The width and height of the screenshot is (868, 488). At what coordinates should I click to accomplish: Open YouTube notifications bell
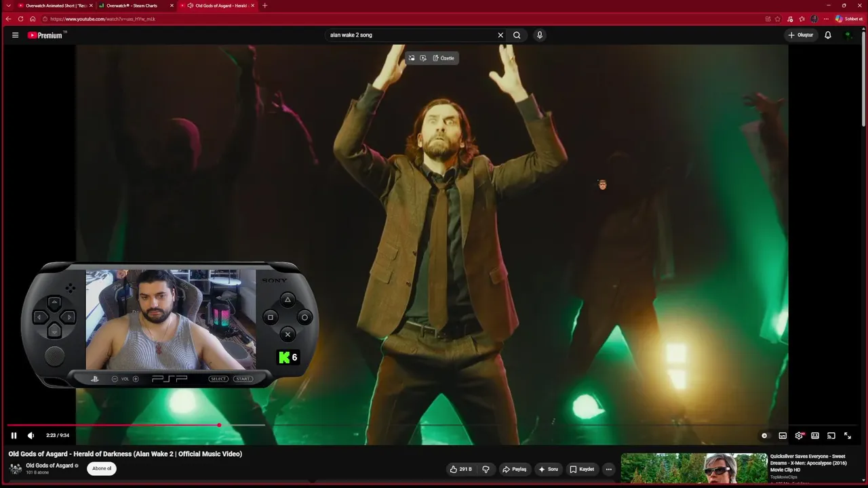pyautogui.click(x=828, y=35)
